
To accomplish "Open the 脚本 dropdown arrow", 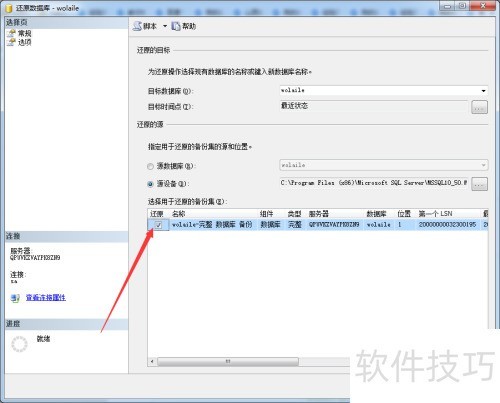I will [x=165, y=26].
